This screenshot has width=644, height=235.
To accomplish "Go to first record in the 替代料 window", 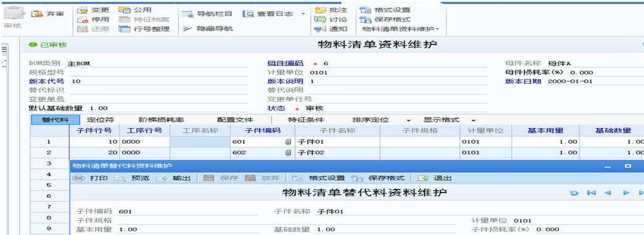I will (x=592, y=192).
